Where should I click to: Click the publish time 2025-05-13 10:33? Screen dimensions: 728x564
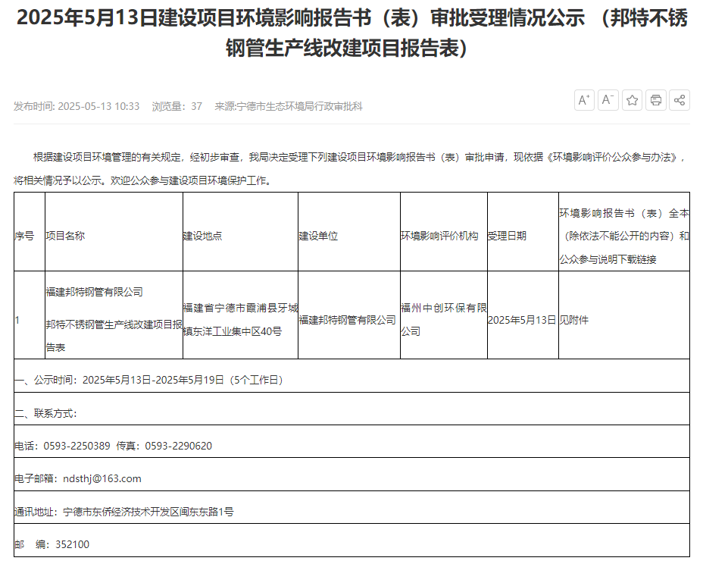[x=77, y=106]
